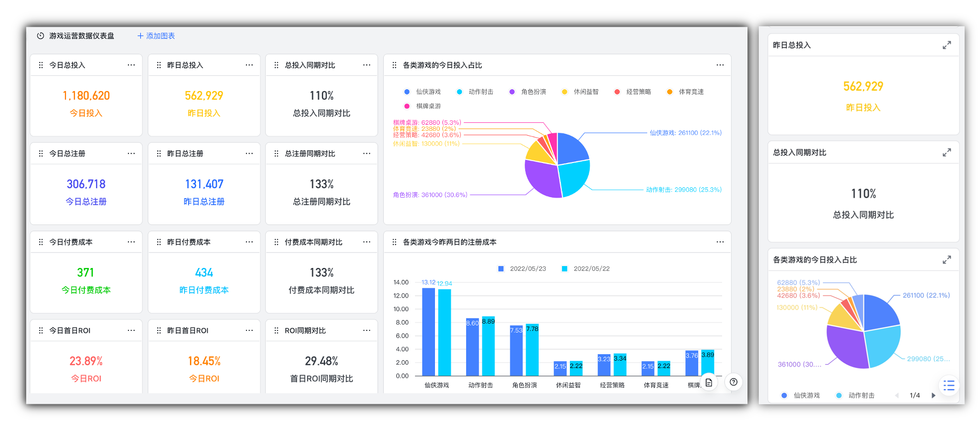This screenshot has height=431, width=980.
Task: Toggle 仙侠游戏 legend in mobile pie chart
Action: (800, 395)
